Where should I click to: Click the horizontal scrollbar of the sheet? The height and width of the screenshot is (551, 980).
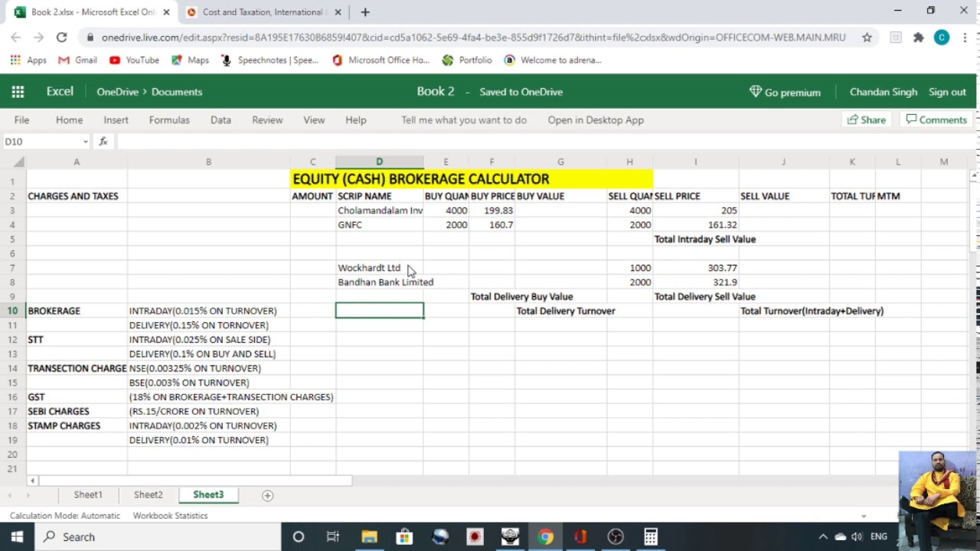click(x=194, y=481)
